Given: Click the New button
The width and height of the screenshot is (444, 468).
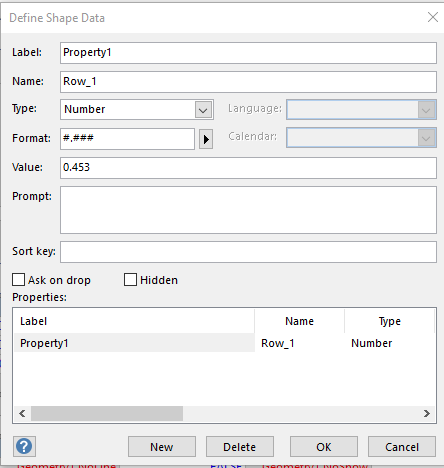Looking at the screenshot, I should (162, 447).
